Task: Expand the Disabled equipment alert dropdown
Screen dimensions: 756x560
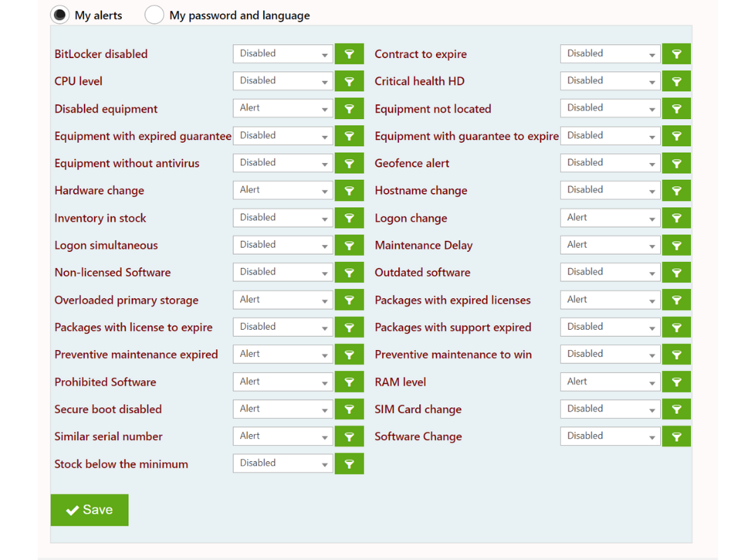Action: coord(282,108)
